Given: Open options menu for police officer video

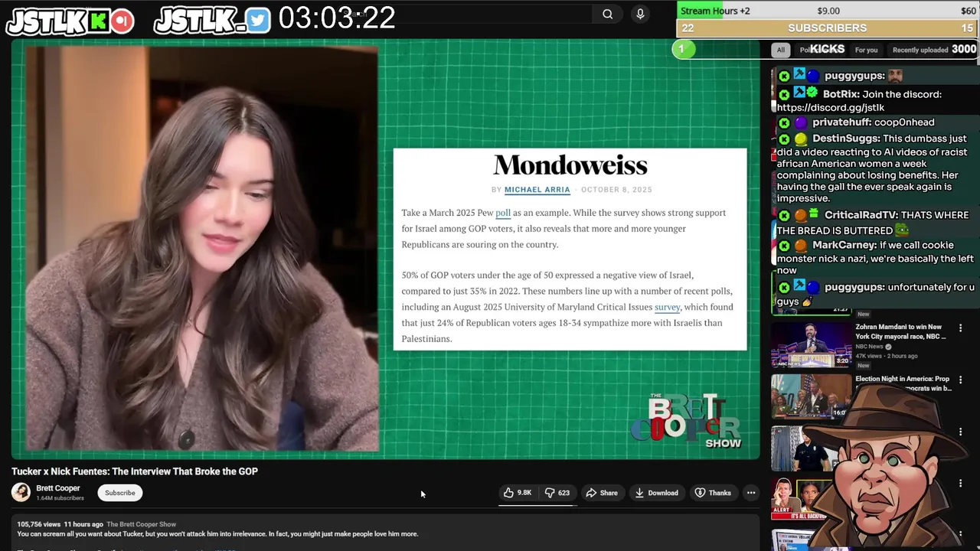Looking at the screenshot, I should 960,432.
